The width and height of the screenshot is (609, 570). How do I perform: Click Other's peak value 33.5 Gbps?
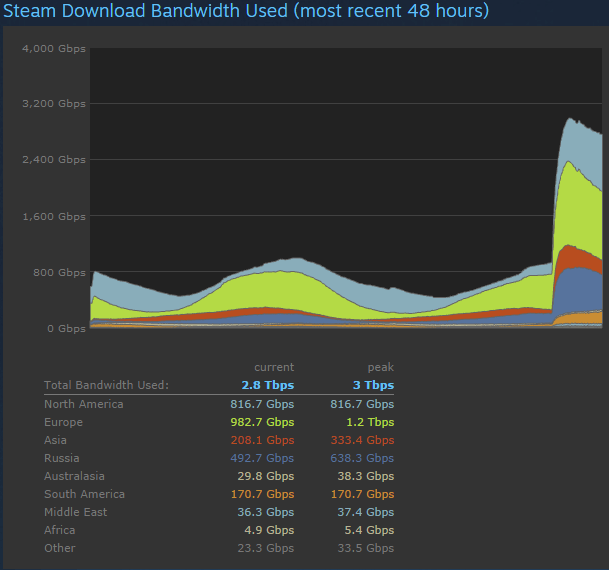(x=366, y=548)
